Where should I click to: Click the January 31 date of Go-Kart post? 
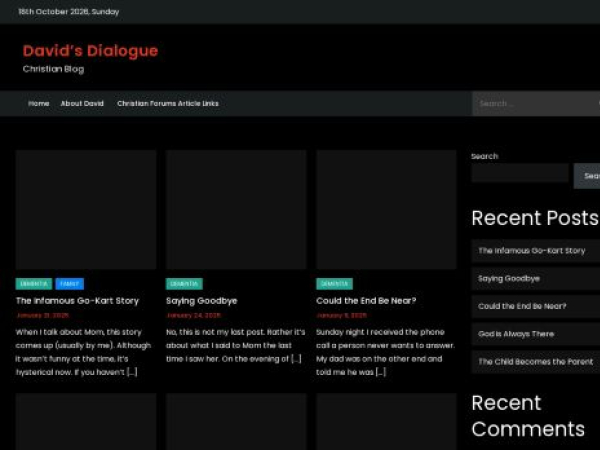point(42,315)
